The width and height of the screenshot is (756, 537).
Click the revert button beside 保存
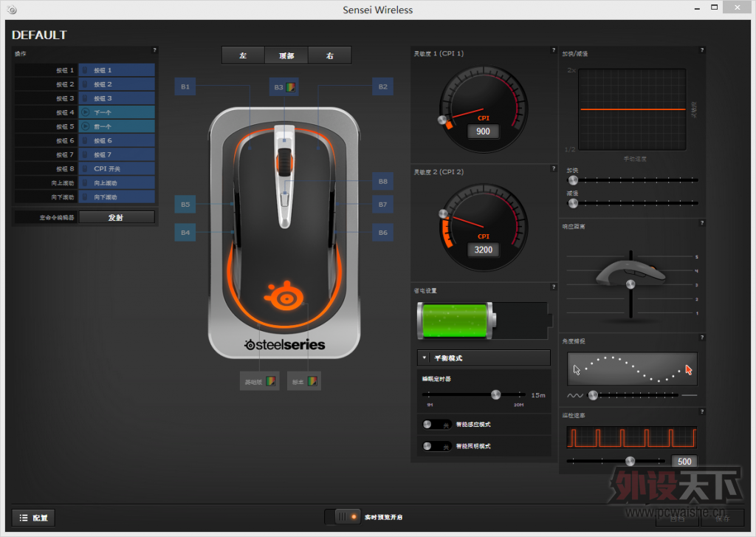tap(678, 519)
